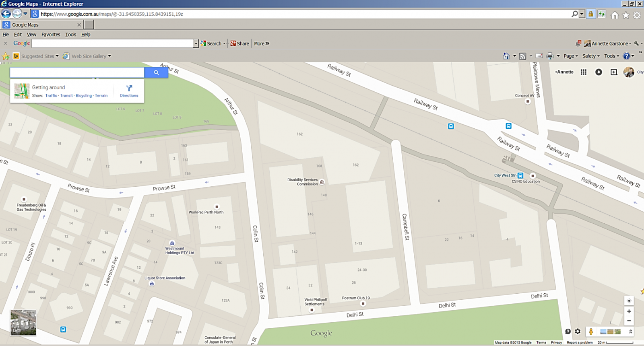Click the address bar URL

pyautogui.click(x=112, y=14)
